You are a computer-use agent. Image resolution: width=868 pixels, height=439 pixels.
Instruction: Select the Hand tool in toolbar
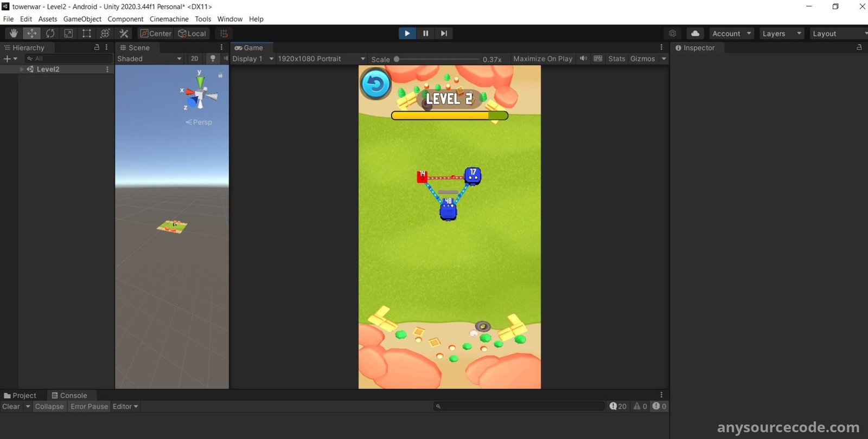(x=14, y=34)
